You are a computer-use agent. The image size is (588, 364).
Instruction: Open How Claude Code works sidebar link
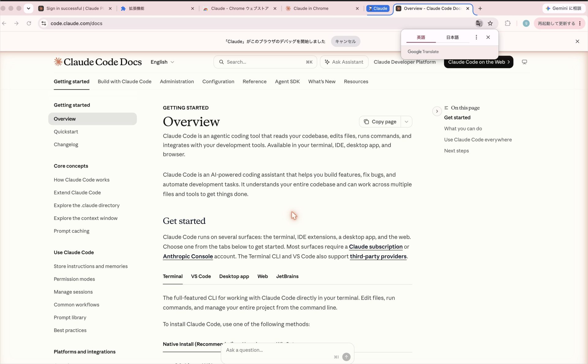(81, 180)
